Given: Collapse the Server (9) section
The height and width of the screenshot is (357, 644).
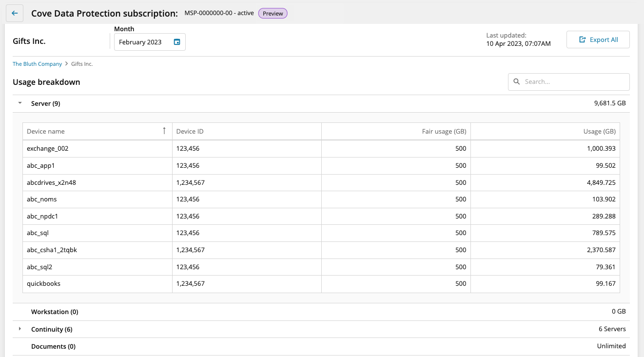Looking at the screenshot, I should tap(20, 103).
